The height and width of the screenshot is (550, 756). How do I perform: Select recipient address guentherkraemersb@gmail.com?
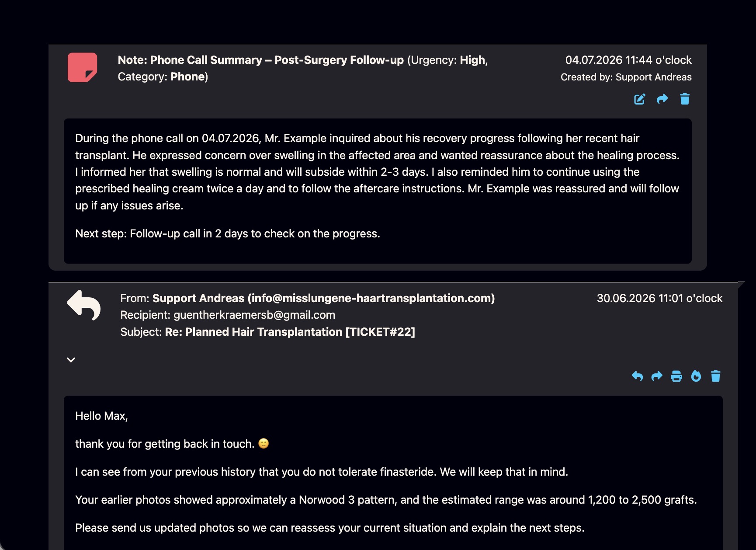coord(254,315)
